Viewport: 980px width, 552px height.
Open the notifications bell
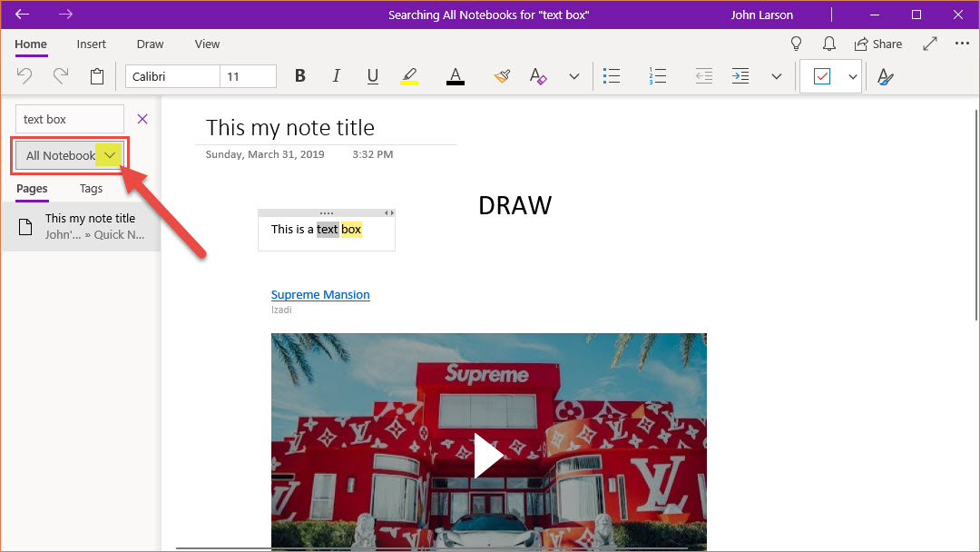[828, 44]
